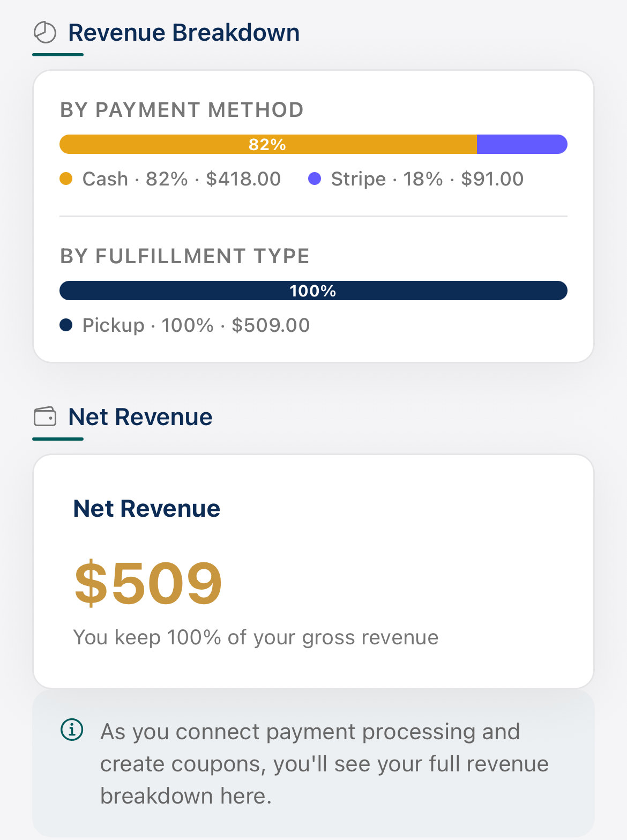Click the Revenue Breakdown section heading
Viewport: 627px width, 840px height.
click(184, 33)
